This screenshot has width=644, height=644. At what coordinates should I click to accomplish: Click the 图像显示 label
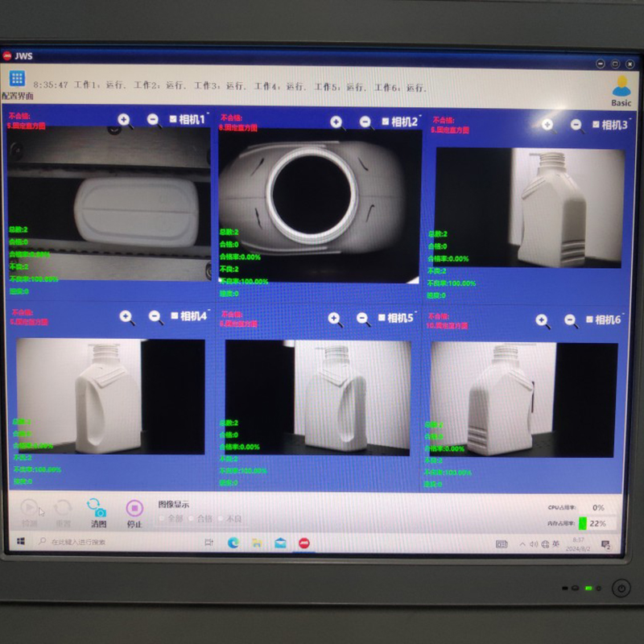pyautogui.click(x=174, y=505)
